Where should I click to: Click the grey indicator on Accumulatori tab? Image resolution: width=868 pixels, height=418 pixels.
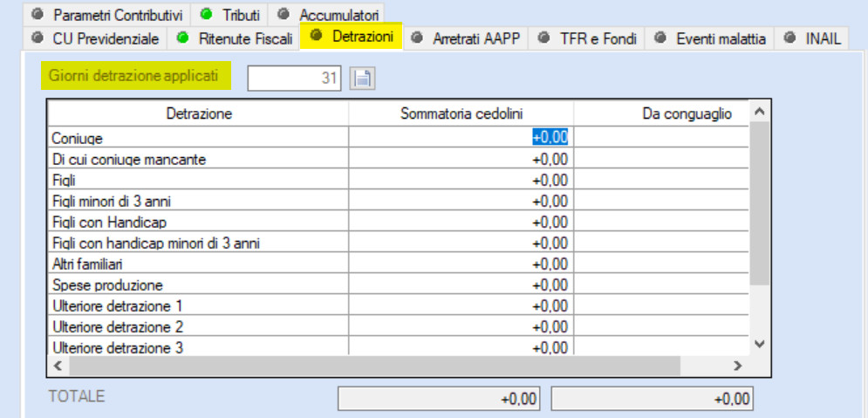point(284,13)
